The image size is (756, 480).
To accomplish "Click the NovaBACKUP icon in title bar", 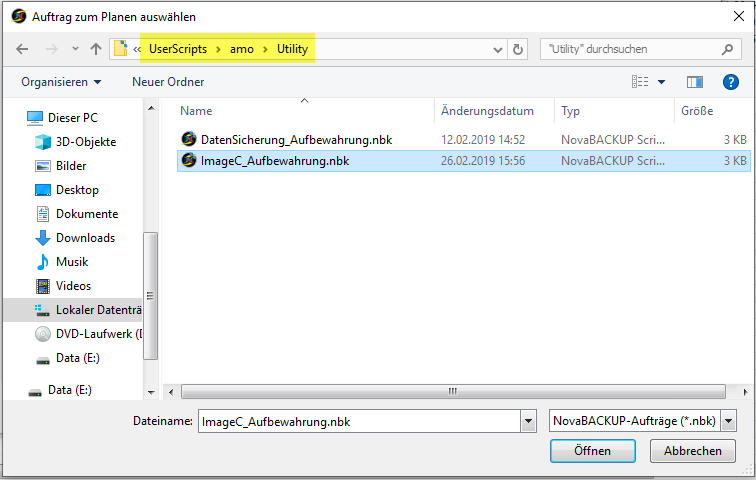I will coord(19,16).
